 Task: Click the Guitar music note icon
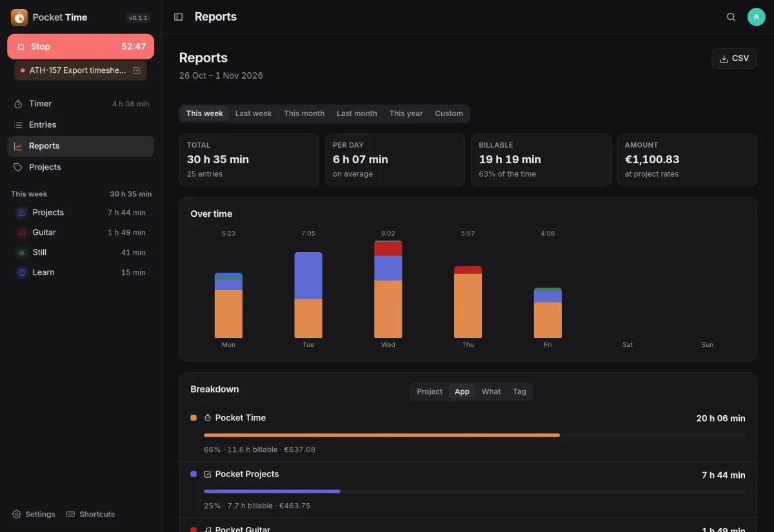click(21, 233)
